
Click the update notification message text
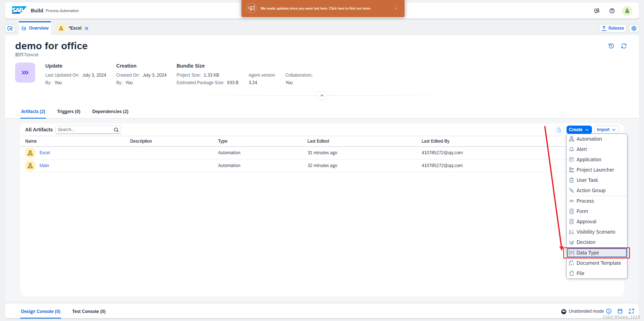[316, 9]
